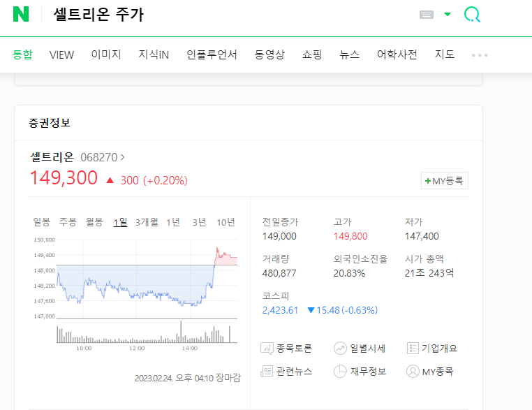Viewport: 532px width, 410px height.
Task: Open the MY종목 link
Action: [438, 372]
